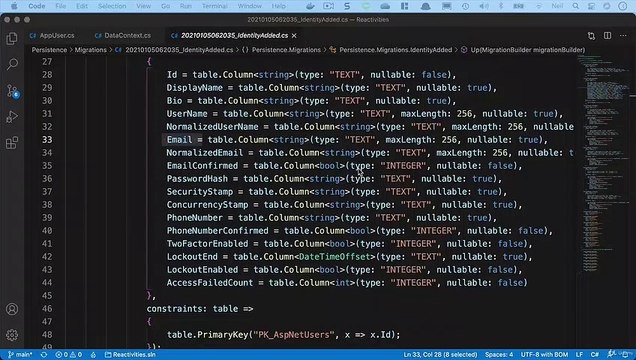
Task: Click NormalizedUserName on line 32
Action: tap(212, 127)
